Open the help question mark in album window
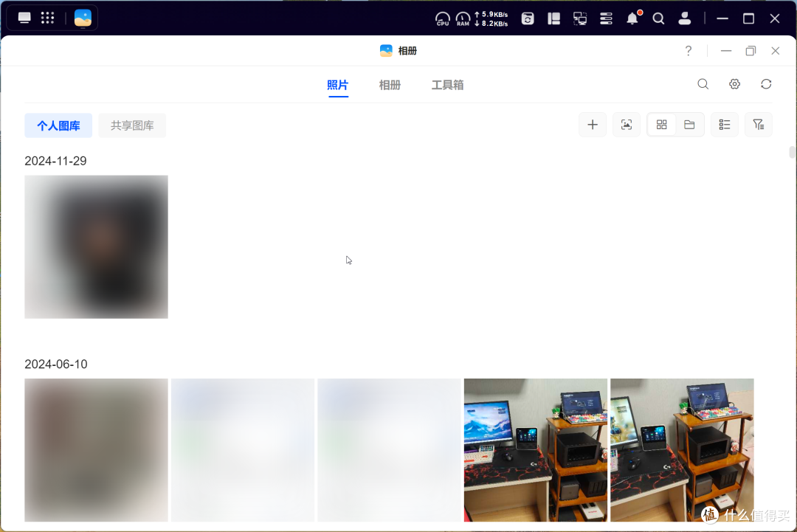 point(689,51)
